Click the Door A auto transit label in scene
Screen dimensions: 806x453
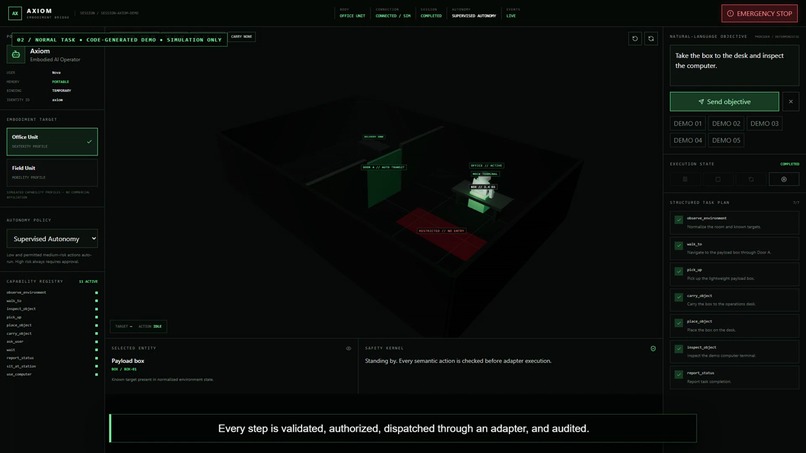click(383, 167)
